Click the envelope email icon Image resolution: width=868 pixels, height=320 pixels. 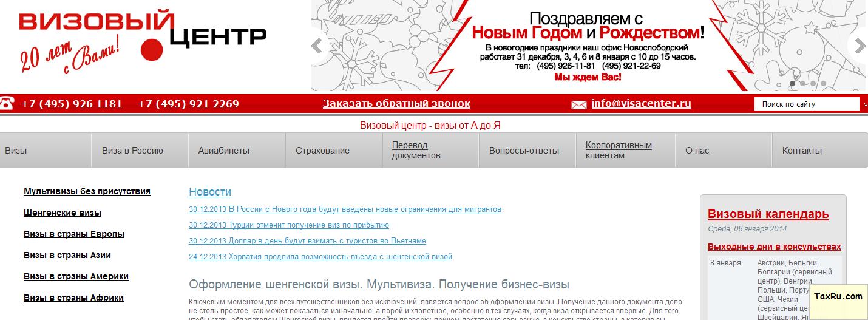tap(579, 104)
